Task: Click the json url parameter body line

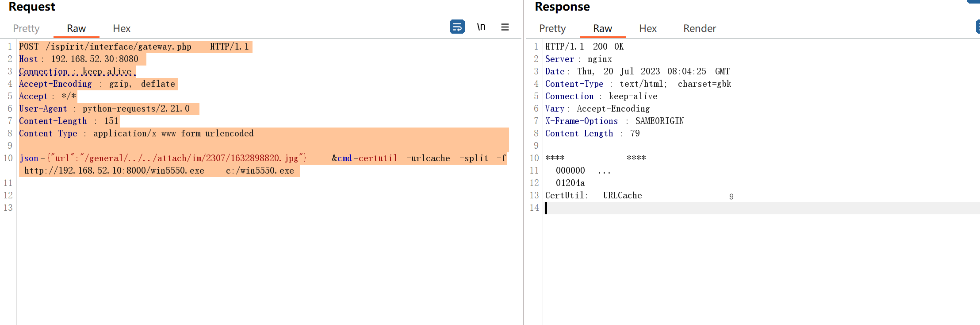Action: click(263, 158)
